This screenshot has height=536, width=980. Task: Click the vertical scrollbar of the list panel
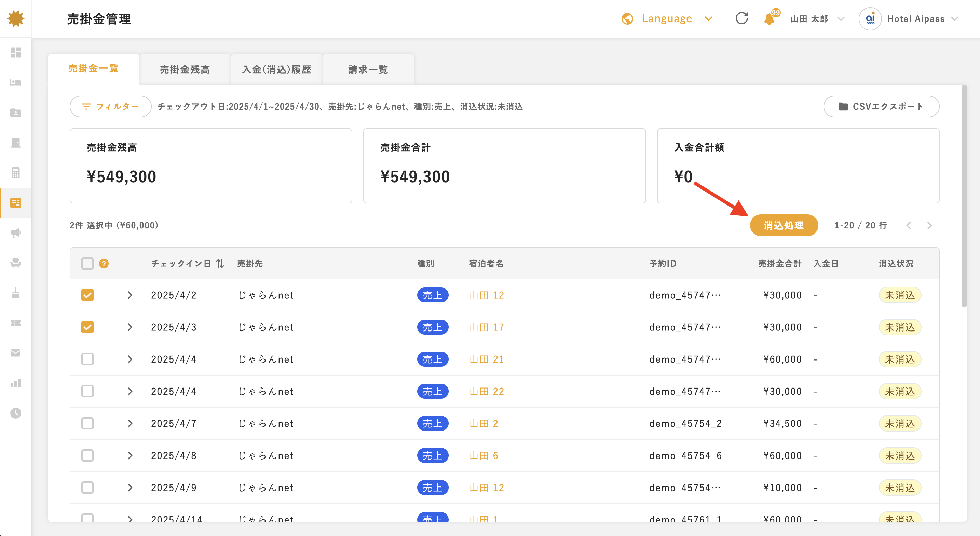[964, 196]
